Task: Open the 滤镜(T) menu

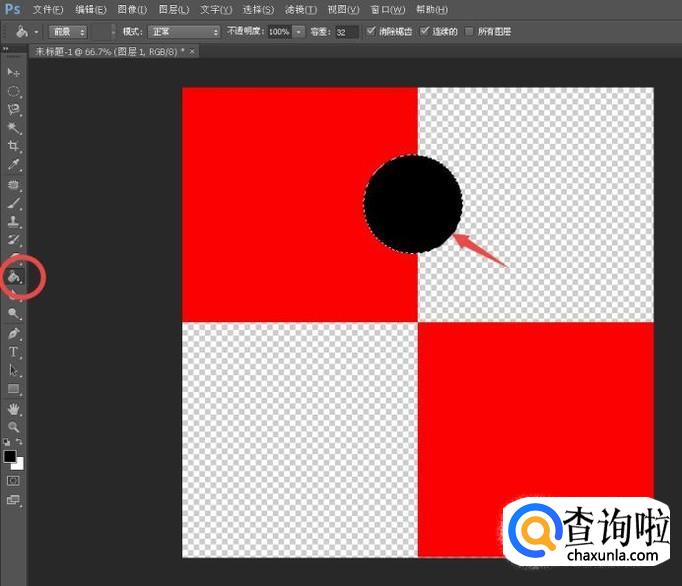Action: tap(299, 9)
